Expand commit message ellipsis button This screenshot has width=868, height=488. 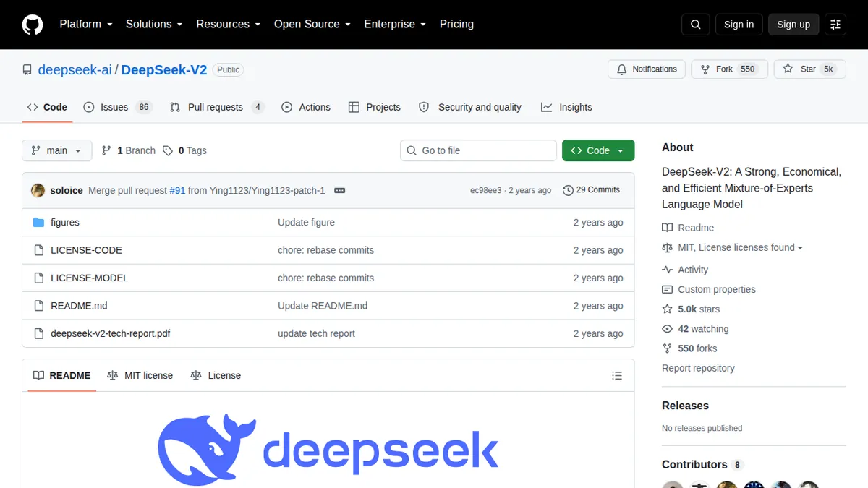[340, 191]
